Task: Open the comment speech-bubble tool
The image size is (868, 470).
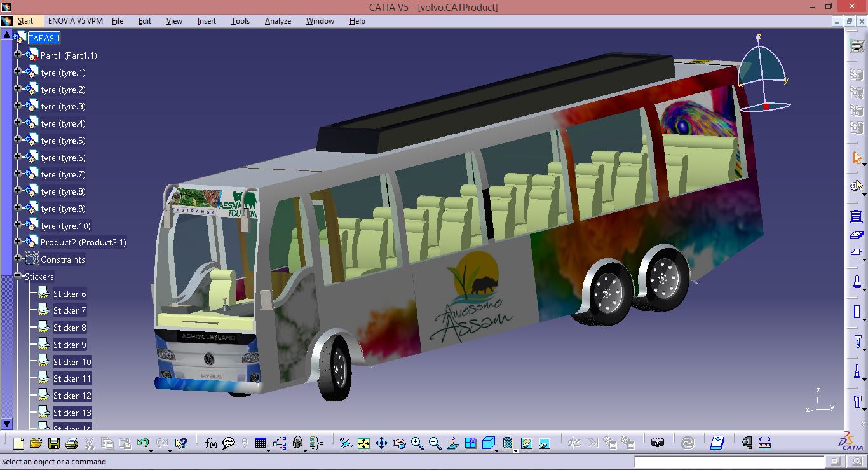Action: pyautogui.click(x=229, y=443)
